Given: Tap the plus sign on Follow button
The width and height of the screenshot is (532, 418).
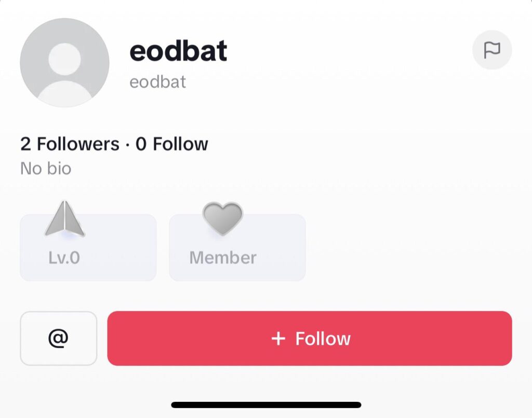Looking at the screenshot, I should tap(278, 339).
